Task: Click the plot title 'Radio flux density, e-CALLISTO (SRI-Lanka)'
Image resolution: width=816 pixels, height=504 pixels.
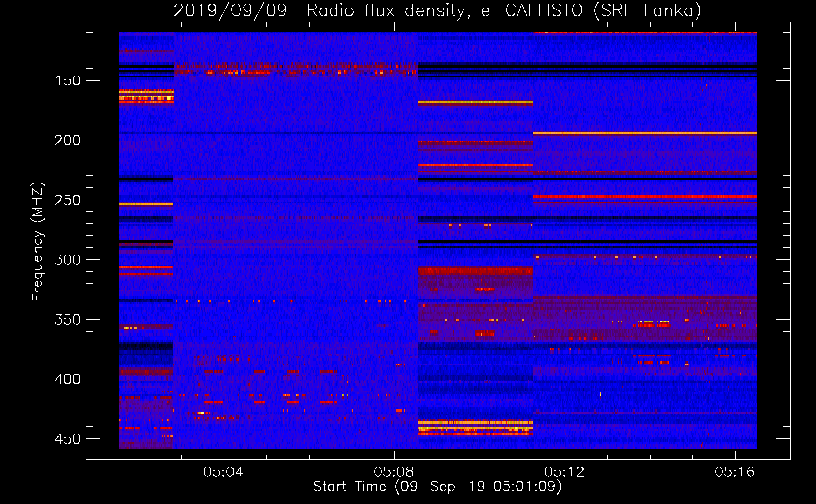Action: click(503, 10)
